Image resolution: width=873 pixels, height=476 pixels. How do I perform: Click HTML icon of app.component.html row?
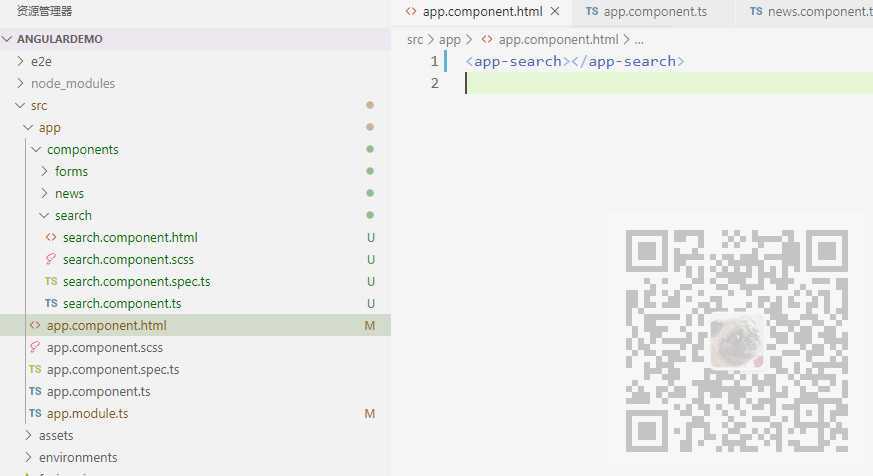[x=35, y=325]
